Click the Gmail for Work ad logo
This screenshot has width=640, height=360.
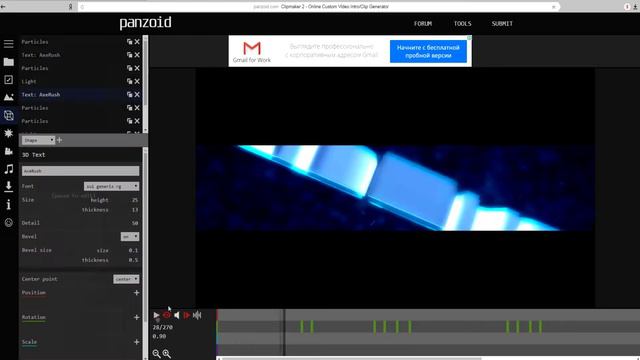(x=252, y=52)
